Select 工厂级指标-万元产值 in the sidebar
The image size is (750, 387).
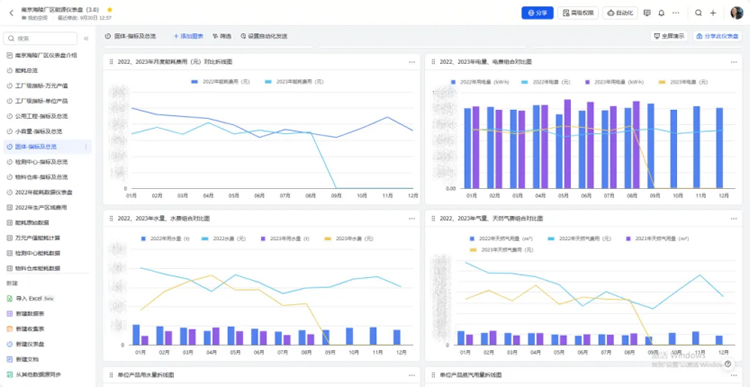coord(42,86)
